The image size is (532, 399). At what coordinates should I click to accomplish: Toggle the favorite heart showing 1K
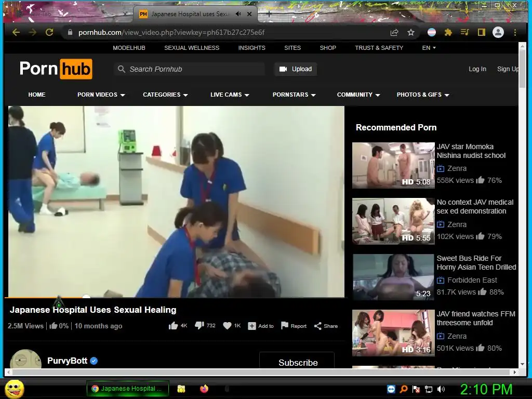coord(227,326)
